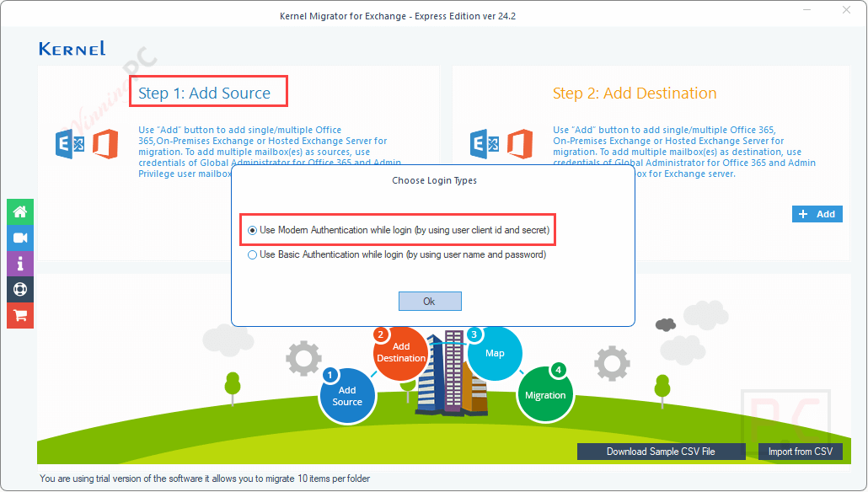
Task: Click the Exchange icon under Step 2
Action: pyautogui.click(x=485, y=144)
